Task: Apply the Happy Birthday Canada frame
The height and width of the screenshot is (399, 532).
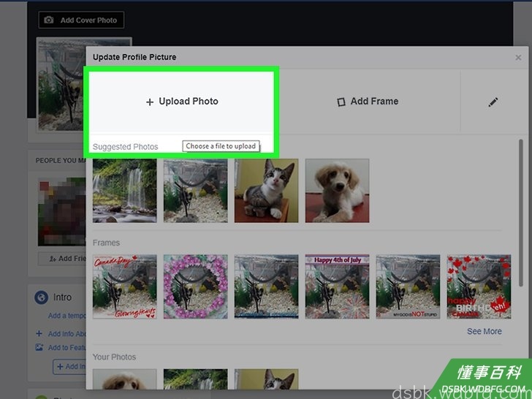Action: [479, 286]
